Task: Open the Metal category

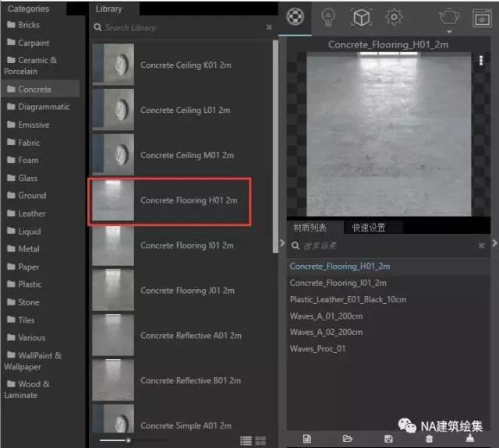Action: (x=29, y=249)
